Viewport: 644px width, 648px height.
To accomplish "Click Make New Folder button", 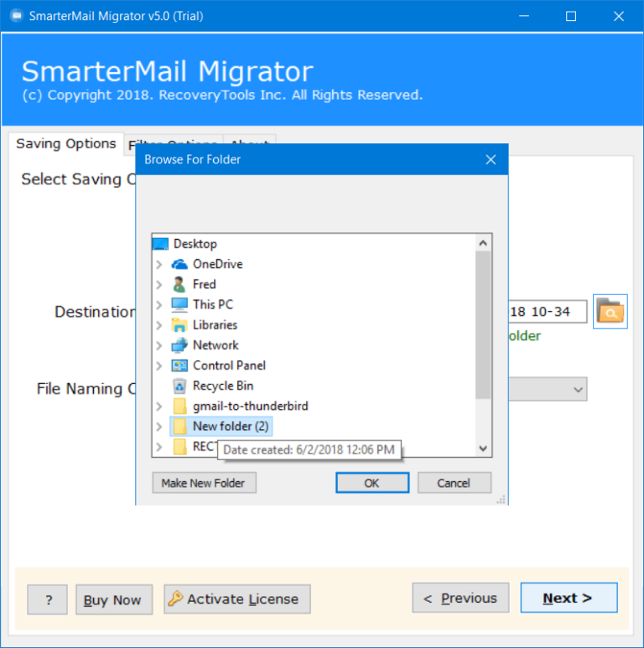I will [x=205, y=483].
